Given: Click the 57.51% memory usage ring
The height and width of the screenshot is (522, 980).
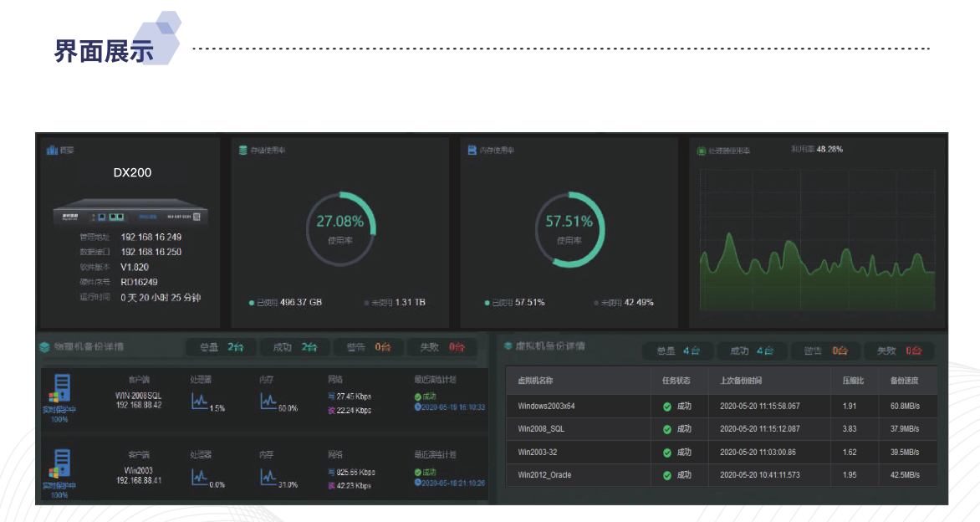Looking at the screenshot, I should [x=569, y=228].
